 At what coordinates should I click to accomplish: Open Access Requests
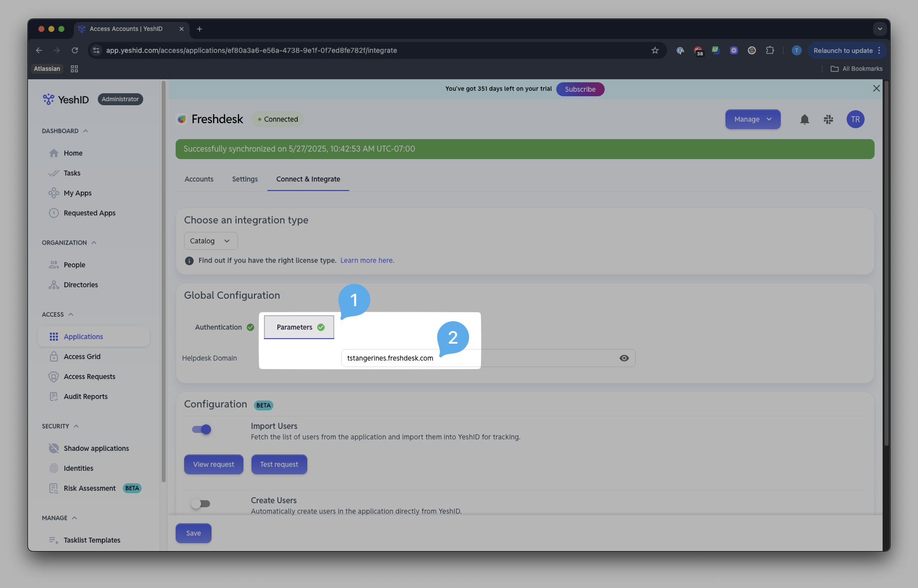(x=89, y=377)
